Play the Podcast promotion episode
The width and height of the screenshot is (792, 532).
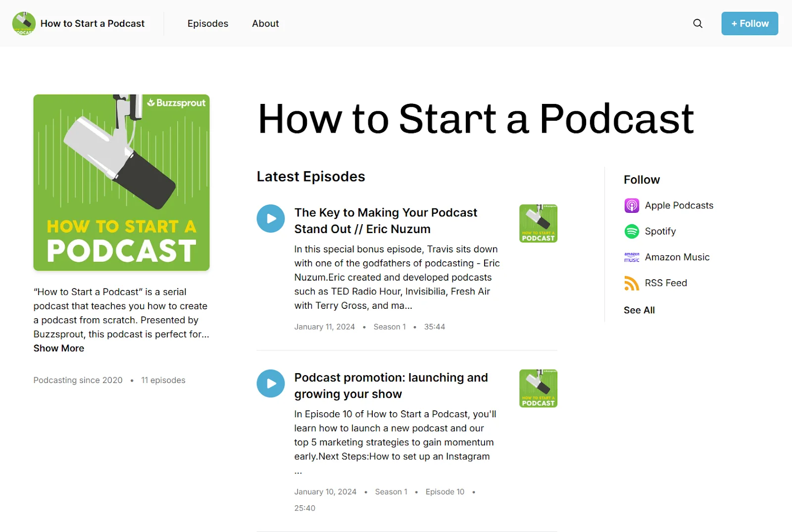pyautogui.click(x=270, y=383)
